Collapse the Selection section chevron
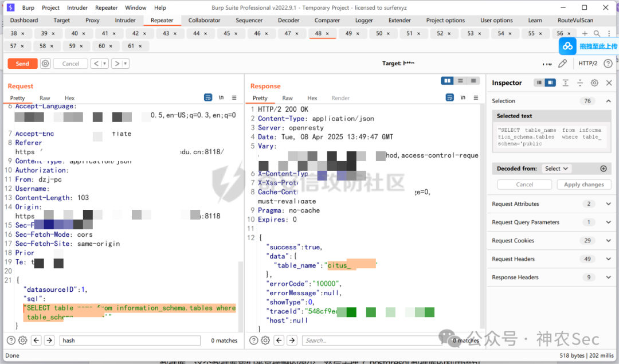 (x=608, y=101)
